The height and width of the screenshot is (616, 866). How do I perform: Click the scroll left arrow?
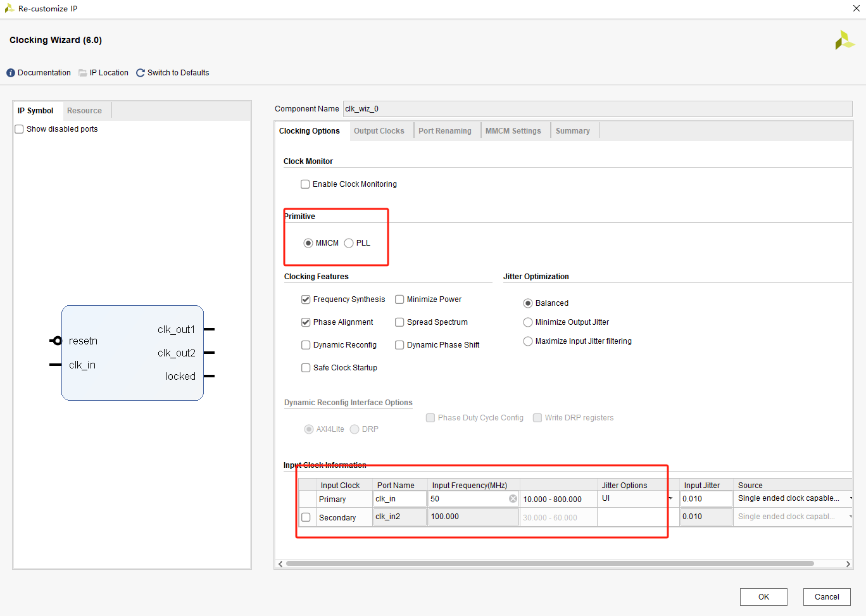tap(280, 563)
